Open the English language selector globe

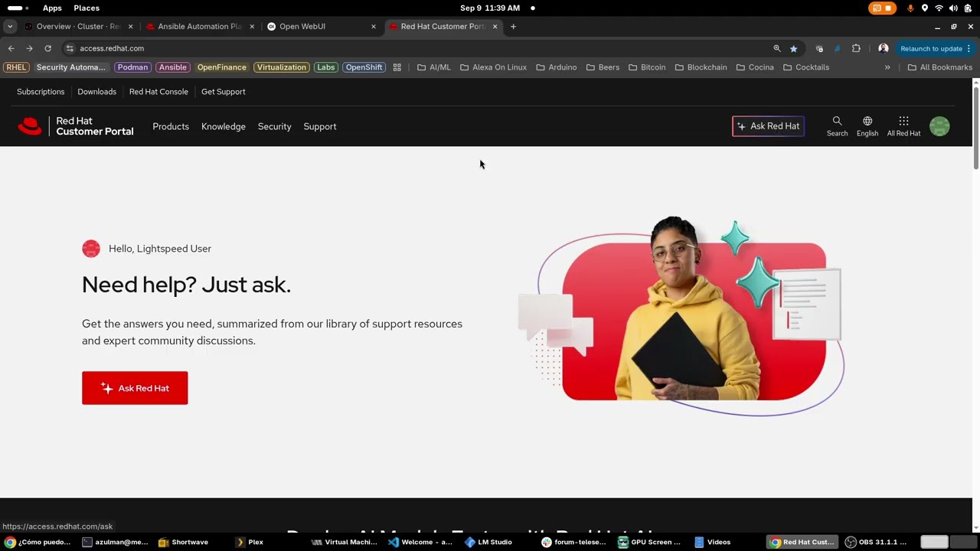click(867, 126)
